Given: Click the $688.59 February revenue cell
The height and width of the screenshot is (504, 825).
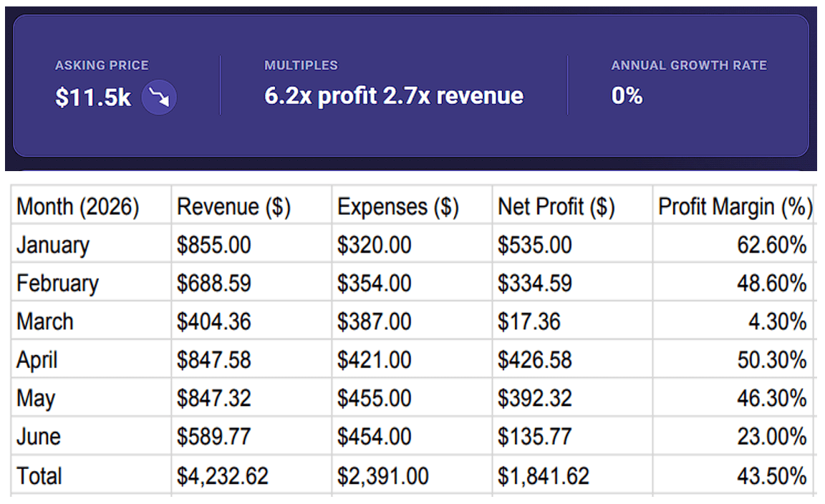Looking at the screenshot, I should 252,283.
